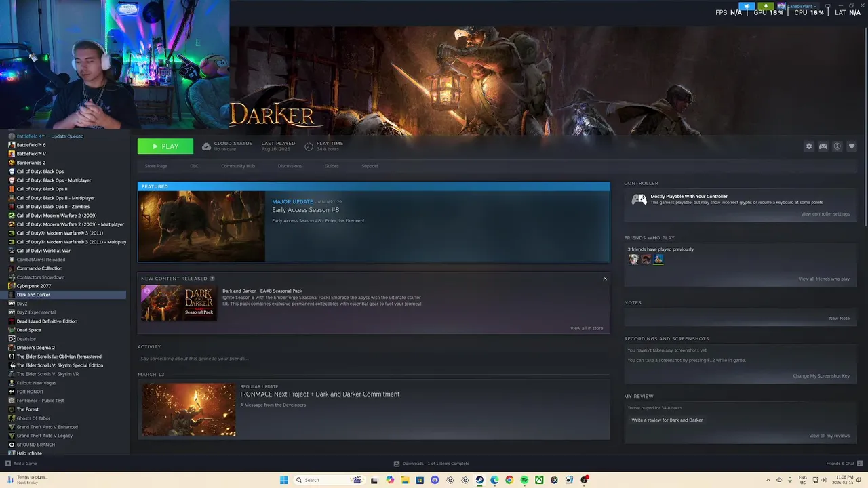Open the Community Hub tab
The image size is (868, 488).
[x=238, y=166]
